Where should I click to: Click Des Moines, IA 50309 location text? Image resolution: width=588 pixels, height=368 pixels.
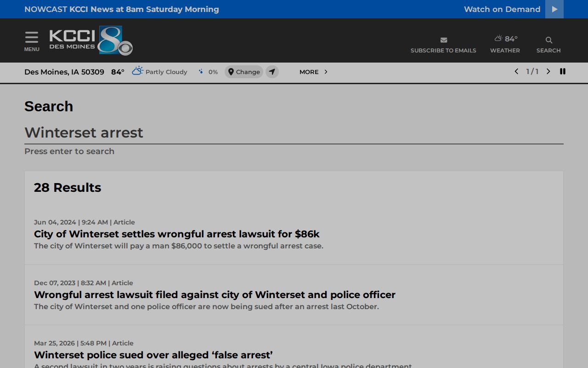point(64,72)
